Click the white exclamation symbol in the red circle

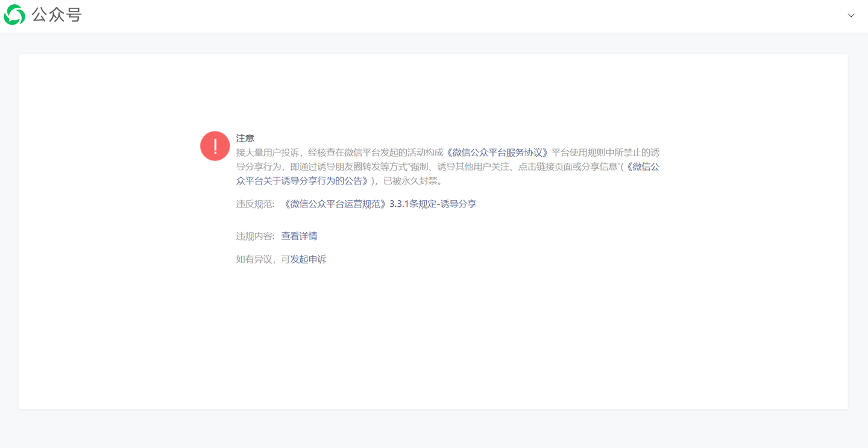click(x=215, y=146)
